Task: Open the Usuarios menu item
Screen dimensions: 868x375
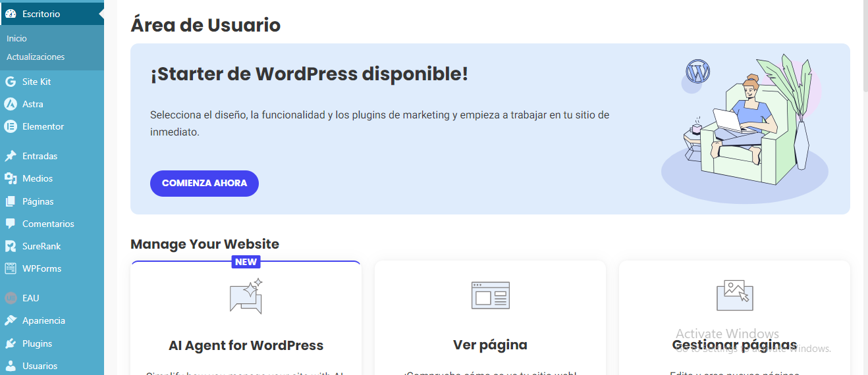Action: 52,366
